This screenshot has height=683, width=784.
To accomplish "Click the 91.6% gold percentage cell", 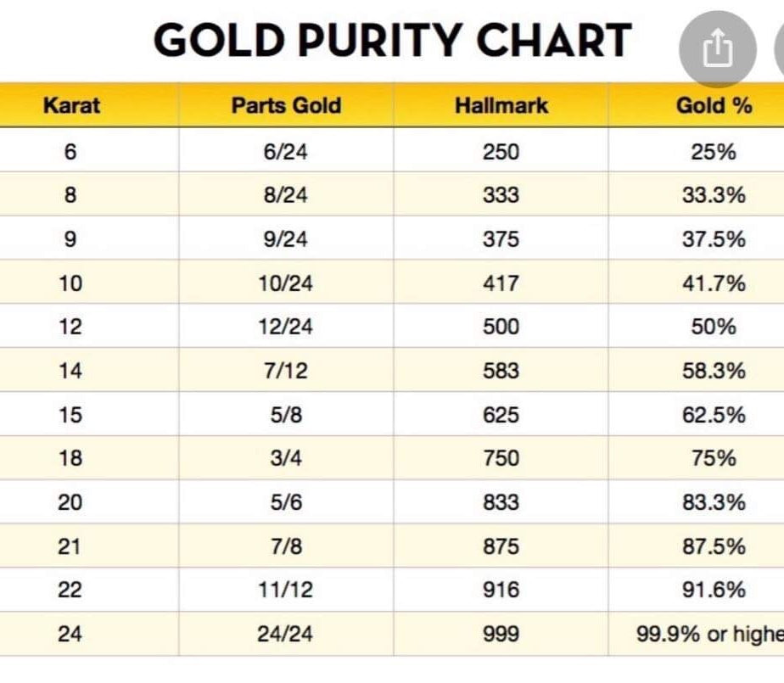I will coord(714,590).
